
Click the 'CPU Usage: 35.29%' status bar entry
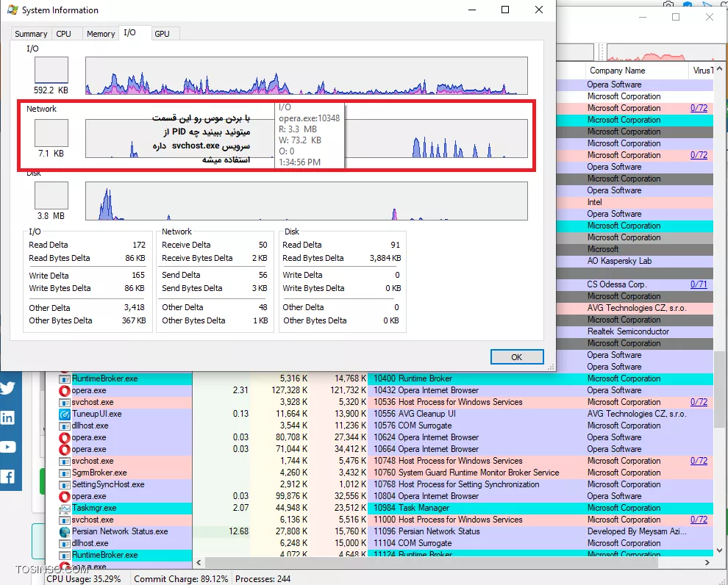coord(84,579)
